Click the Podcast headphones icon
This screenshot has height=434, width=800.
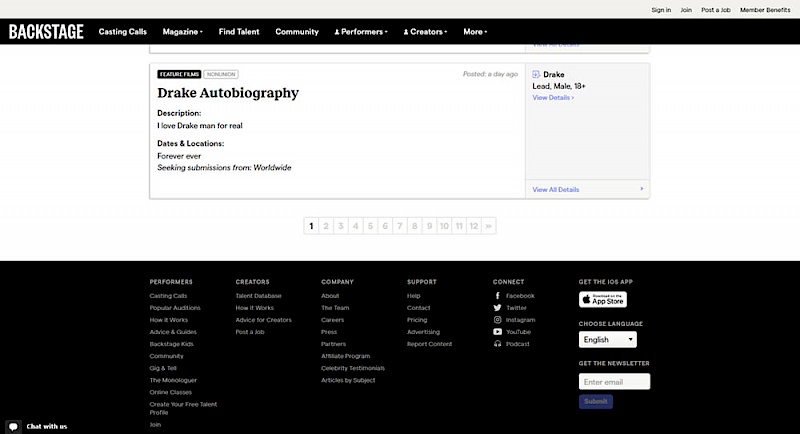(497, 344)
